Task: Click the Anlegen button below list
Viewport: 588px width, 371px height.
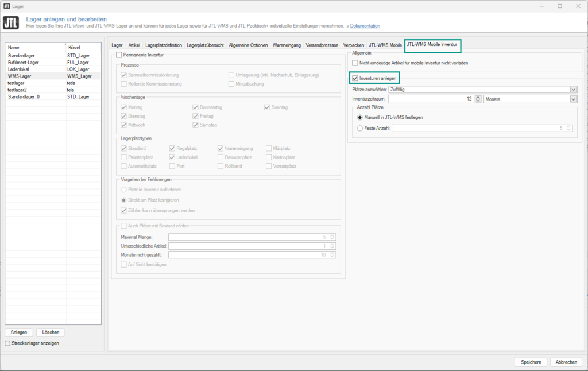Action: click(18, 333)
